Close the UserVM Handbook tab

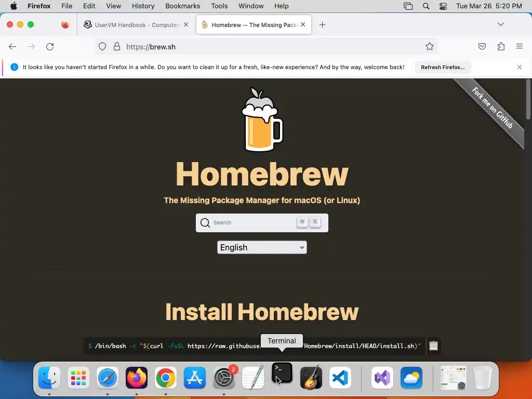186,24
